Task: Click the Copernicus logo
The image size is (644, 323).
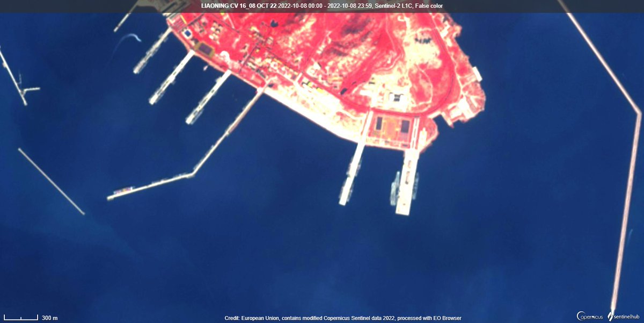Action: (590, 317)
